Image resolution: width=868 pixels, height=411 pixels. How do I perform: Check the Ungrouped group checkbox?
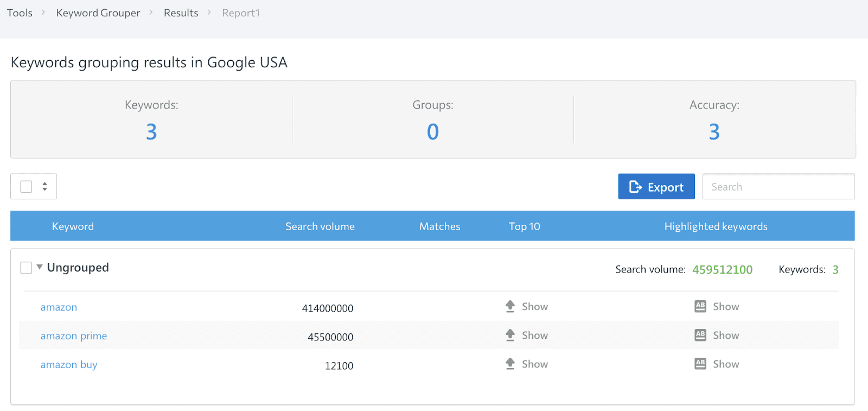[x=26, y=268]
